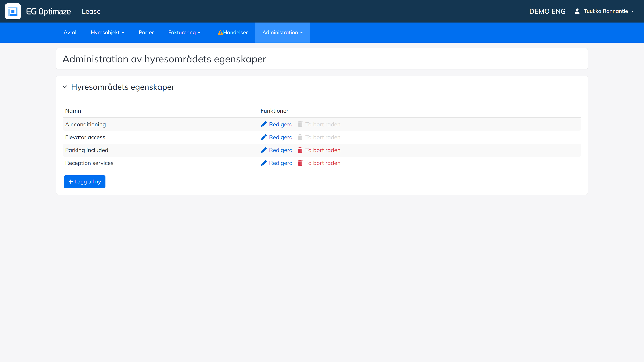This screenshot has height=362, width=644.
Task: Click Ta bort raden for Reception services
Action: 319,163
